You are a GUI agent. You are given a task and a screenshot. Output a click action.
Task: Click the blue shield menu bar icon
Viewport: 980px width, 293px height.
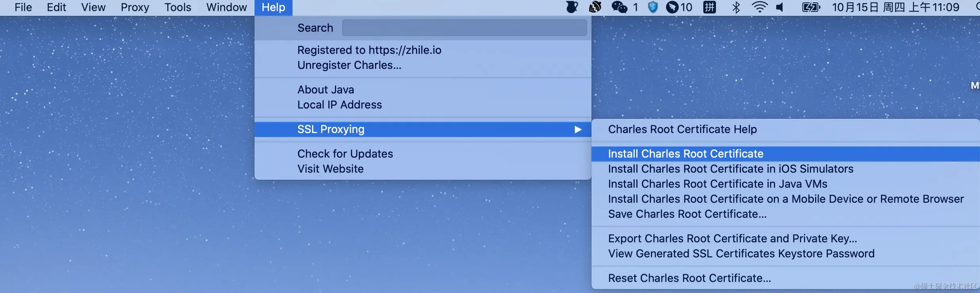click(653, 7)
